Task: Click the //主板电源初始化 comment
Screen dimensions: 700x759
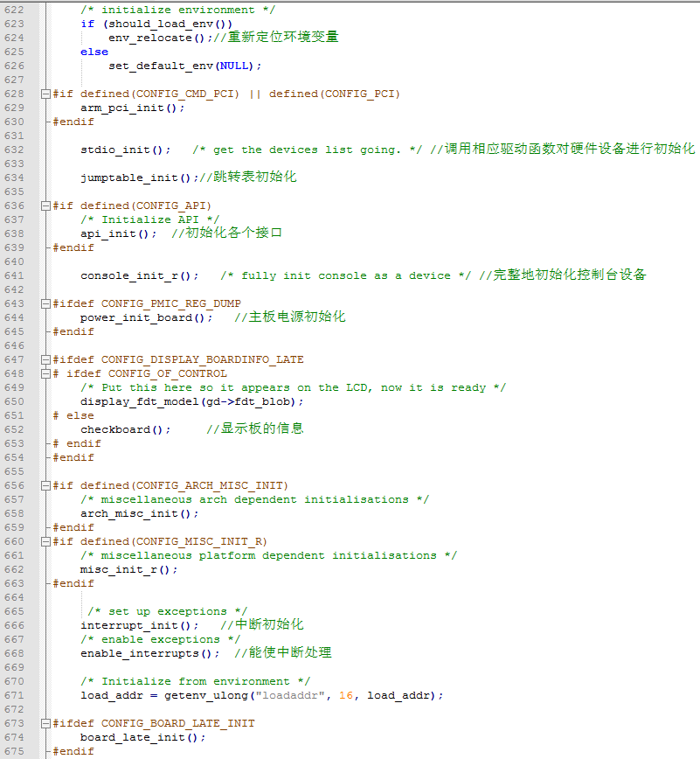Action: (x=290, y=317)
